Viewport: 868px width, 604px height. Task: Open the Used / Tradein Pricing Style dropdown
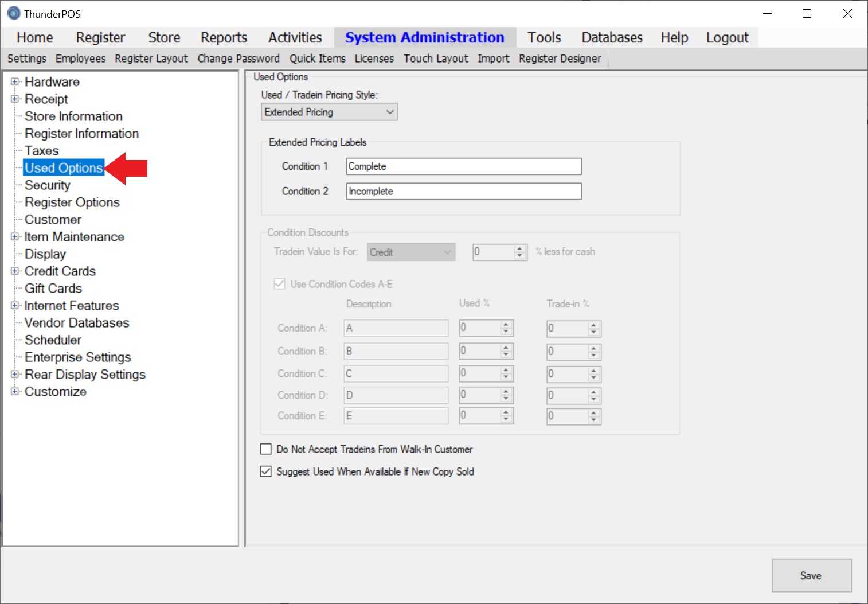click(329, 112)
